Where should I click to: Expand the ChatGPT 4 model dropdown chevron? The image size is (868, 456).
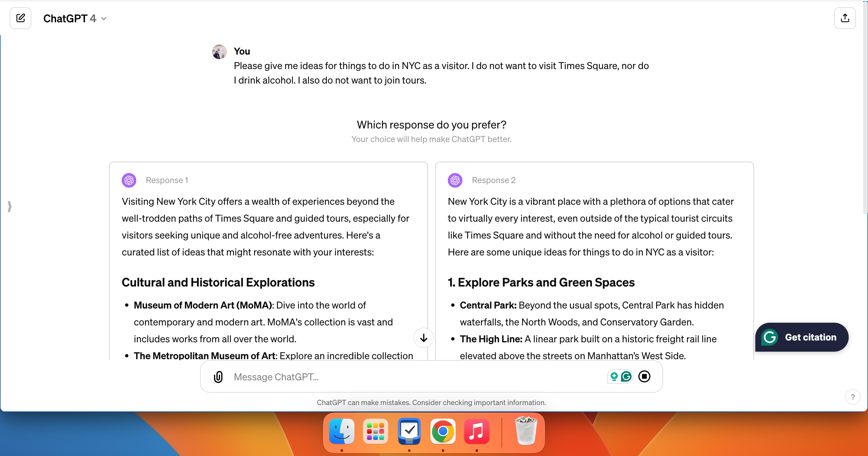tap(103, 19)
